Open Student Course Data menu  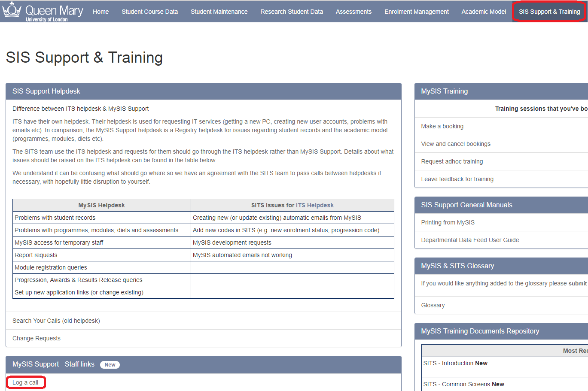pyautogui.click(x=149, y=12)
